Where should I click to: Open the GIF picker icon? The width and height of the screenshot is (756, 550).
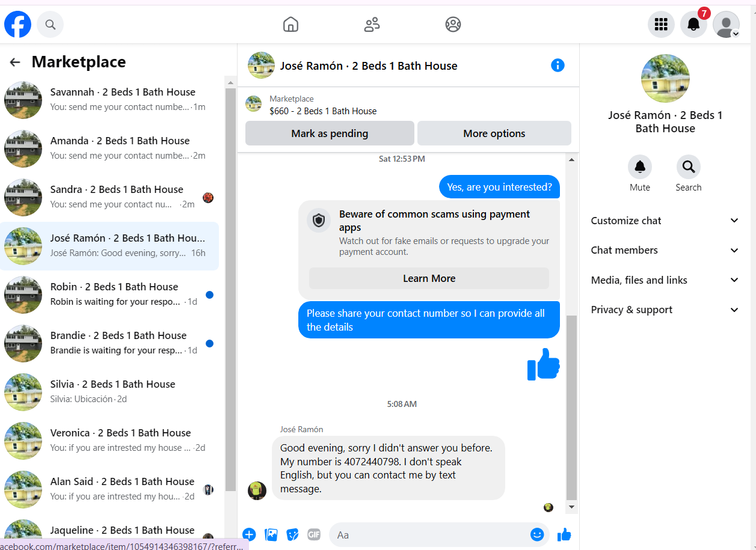(x=314, y=534)
